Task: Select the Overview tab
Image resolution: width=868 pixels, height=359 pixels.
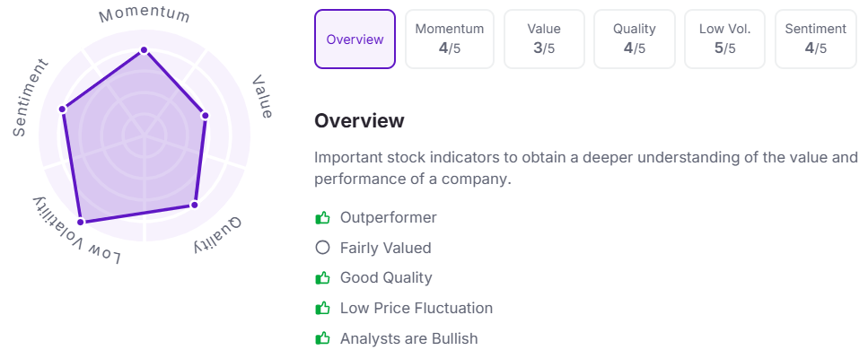Action: click(355, 39)
